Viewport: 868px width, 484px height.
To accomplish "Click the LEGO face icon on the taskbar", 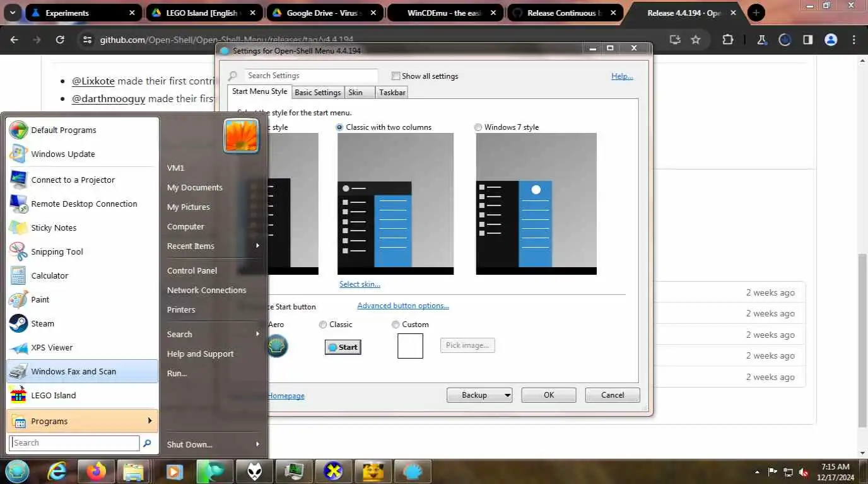I will [x=373, y=471].
